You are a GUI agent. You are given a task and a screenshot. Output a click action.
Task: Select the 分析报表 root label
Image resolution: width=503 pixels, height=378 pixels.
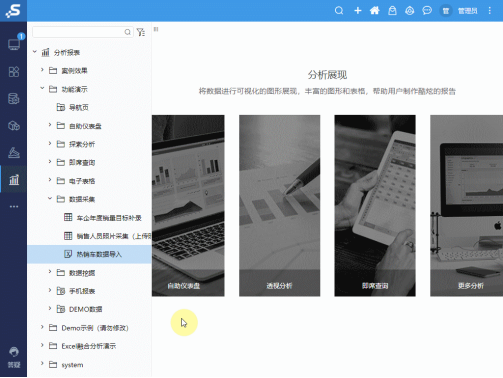[67, 53]
